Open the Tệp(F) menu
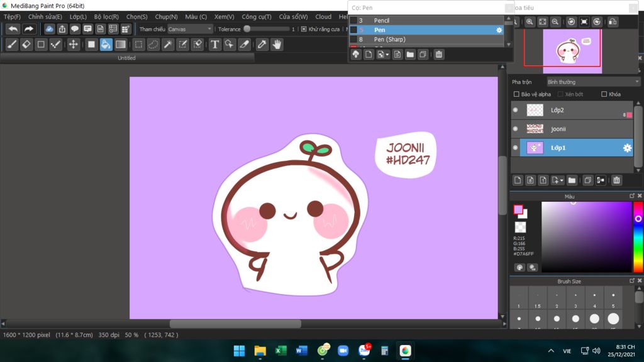The height and width of the screenshot is (362, 644). [x=13, y=17]
